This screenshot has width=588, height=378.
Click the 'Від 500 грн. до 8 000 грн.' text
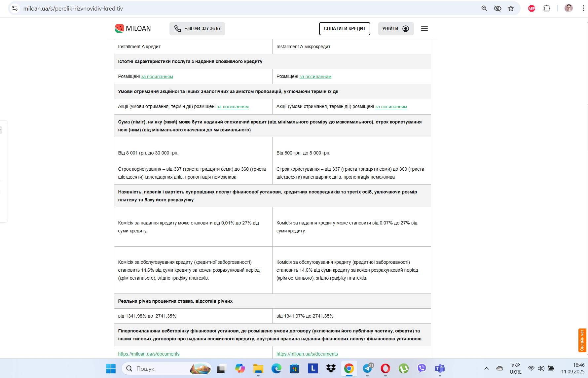click(x=303, y=153)
